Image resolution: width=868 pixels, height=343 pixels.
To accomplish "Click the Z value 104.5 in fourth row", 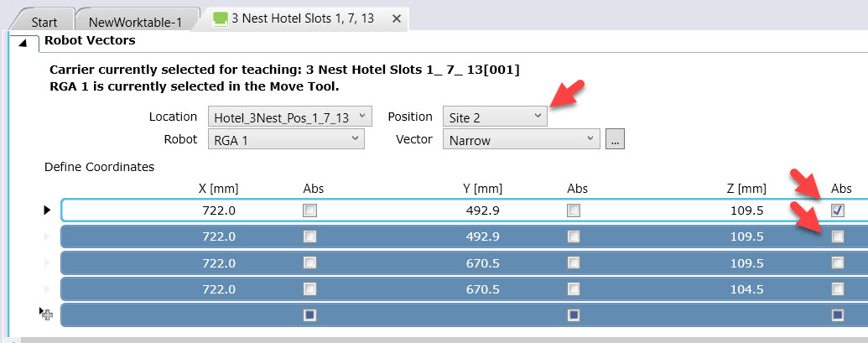I will [x=746, y=288].
